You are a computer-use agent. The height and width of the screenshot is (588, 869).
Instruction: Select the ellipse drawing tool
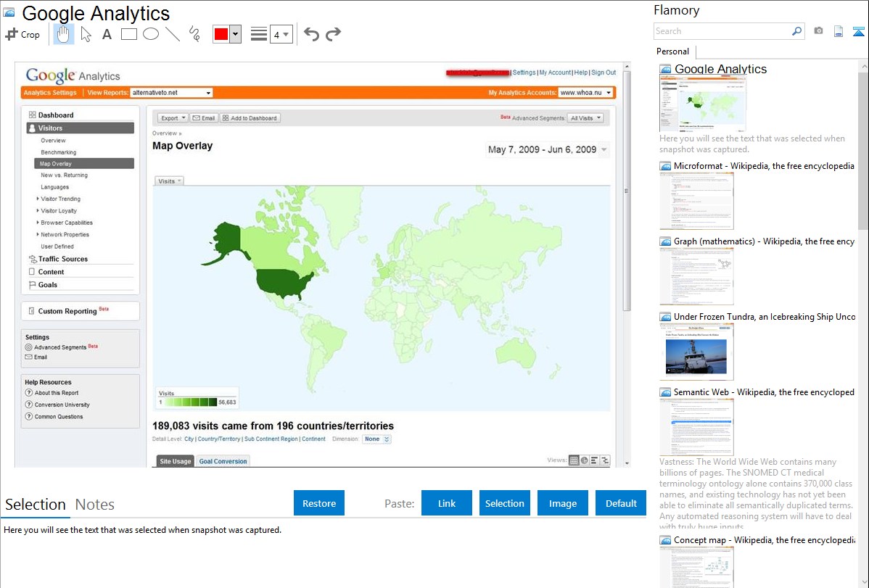(x=151, y=34)
